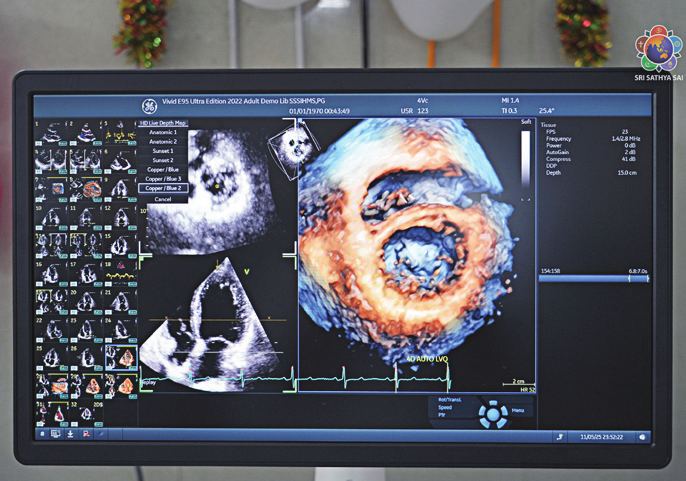
Task: Open thumbnail number 17
Action: 86,274
